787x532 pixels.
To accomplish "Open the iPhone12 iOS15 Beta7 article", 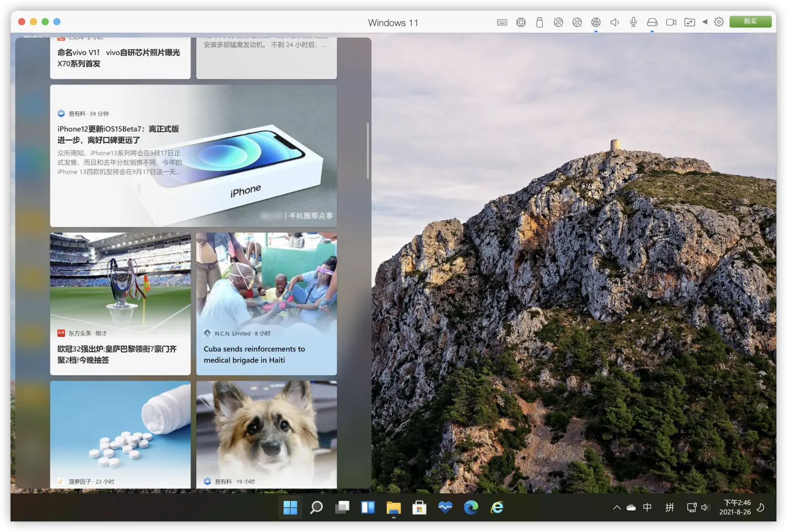I will 194,156.
